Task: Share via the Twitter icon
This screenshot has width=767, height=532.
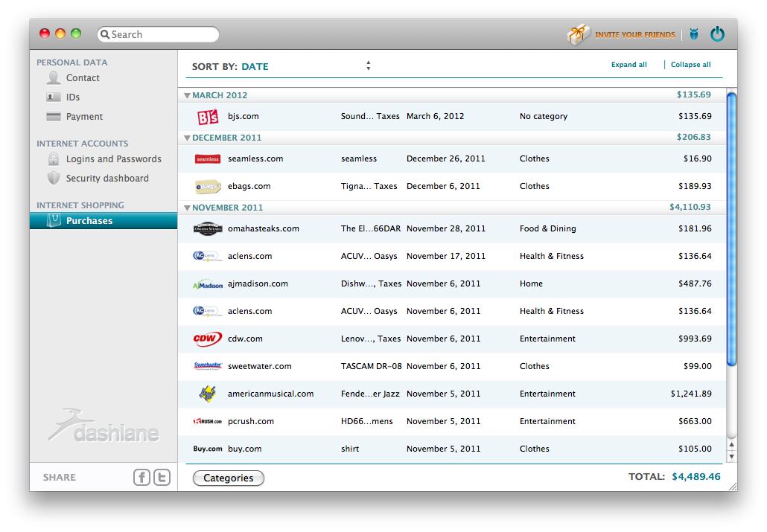Action: tap(162, 477)
